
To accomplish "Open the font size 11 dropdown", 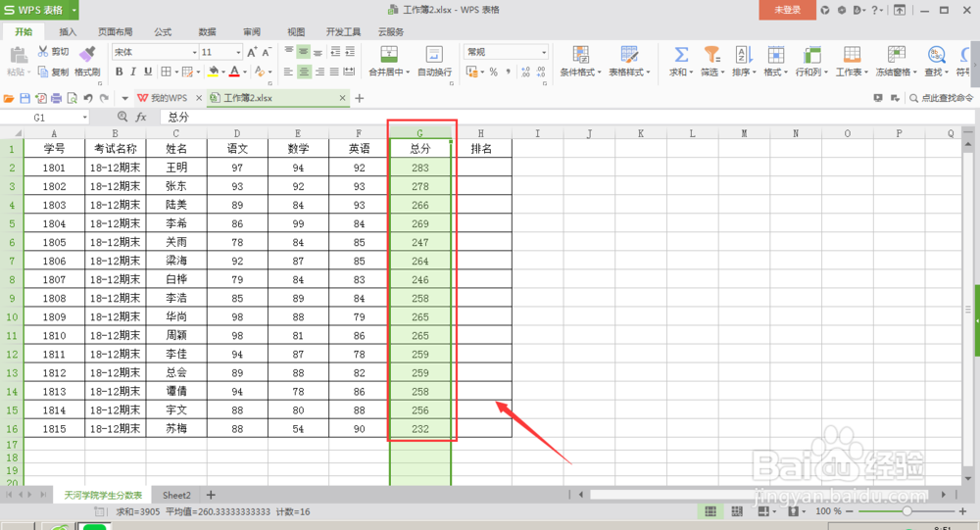I will point(238,52).
